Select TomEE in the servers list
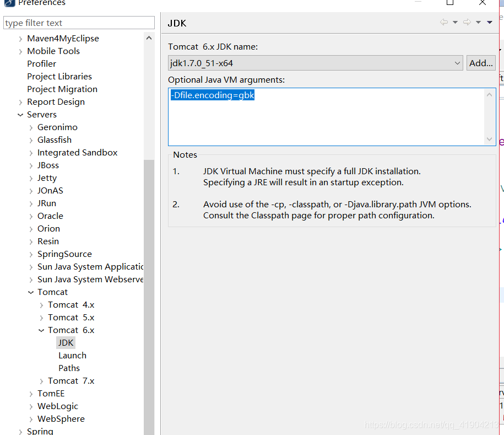504x435 pixels. (x=51, y=394)
